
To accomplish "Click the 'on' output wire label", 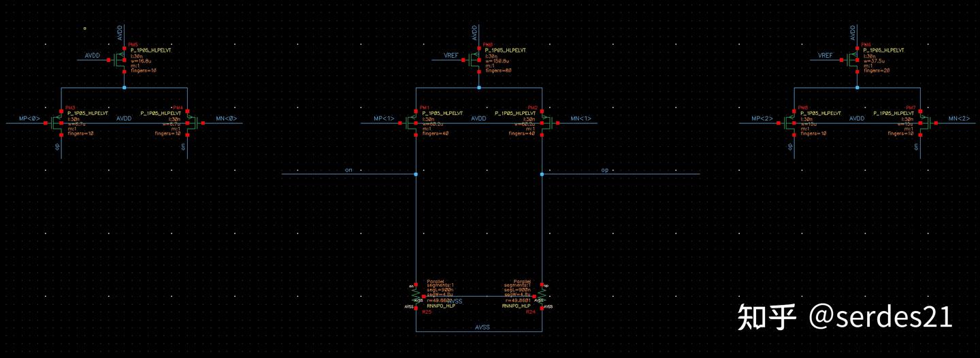I will pyautogui.click(x=348, y=169).
